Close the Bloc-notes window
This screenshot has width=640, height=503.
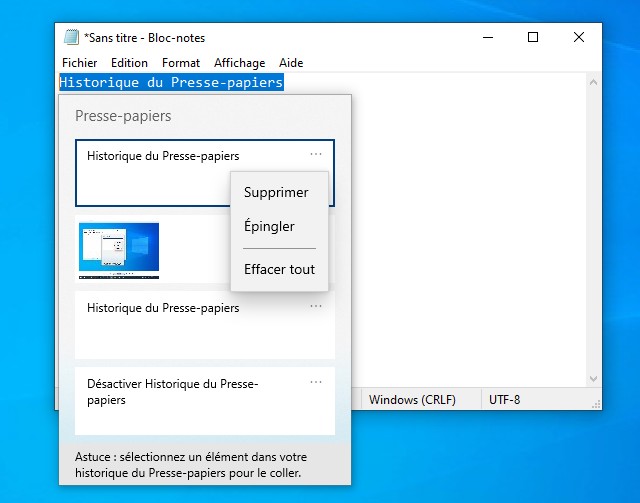point(578,38)
